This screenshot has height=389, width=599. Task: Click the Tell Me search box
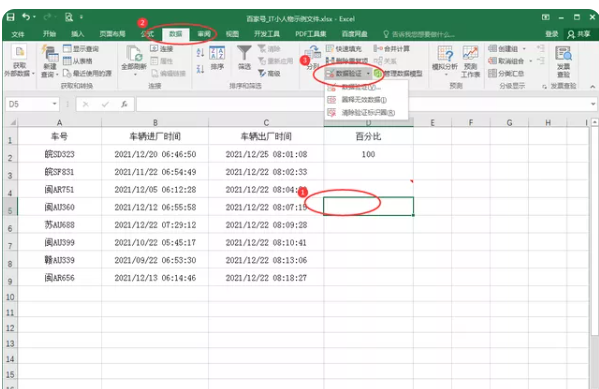click(419, 34)
